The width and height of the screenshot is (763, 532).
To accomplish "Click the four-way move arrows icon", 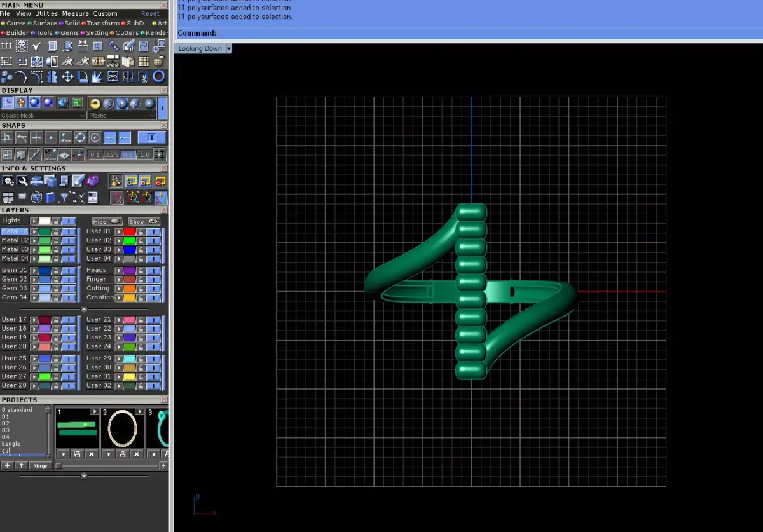I will (x=67, y=77).
